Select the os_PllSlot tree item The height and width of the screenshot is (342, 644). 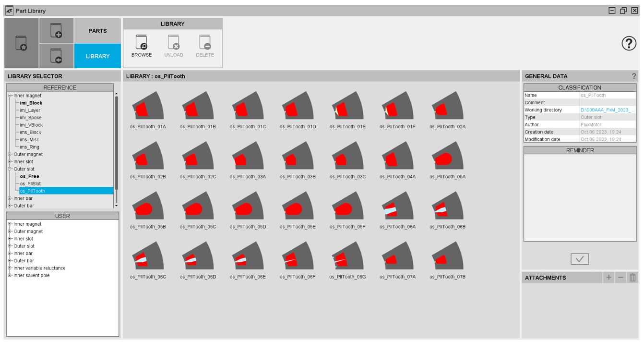click(x=30, y=183)
